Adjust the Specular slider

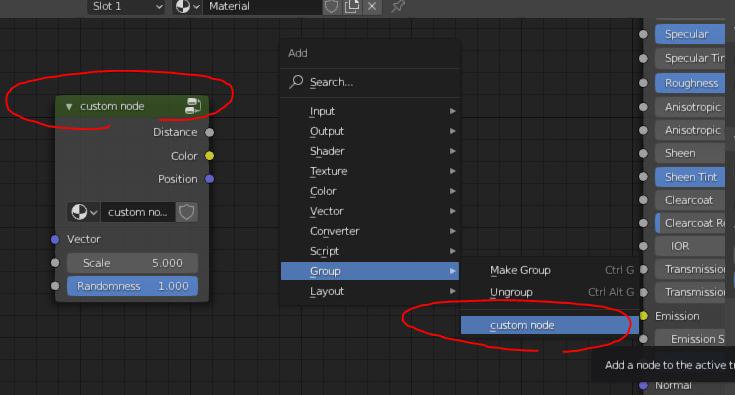[690, 34]
